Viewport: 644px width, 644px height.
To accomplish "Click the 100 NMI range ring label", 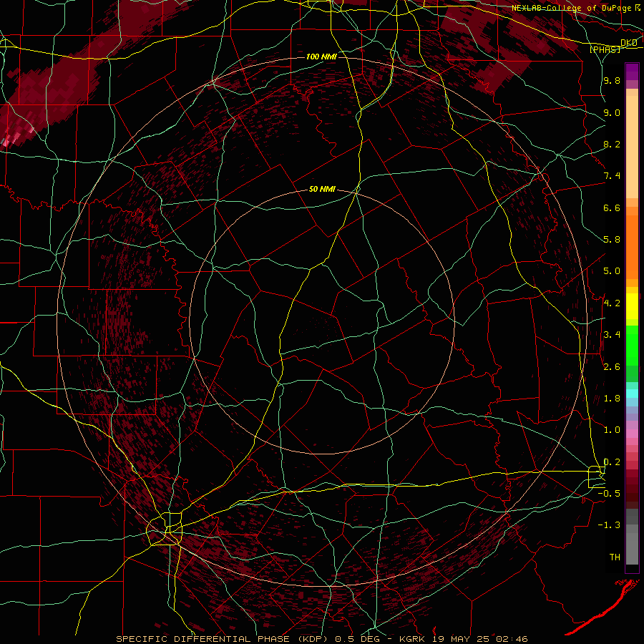I will 321,57.
